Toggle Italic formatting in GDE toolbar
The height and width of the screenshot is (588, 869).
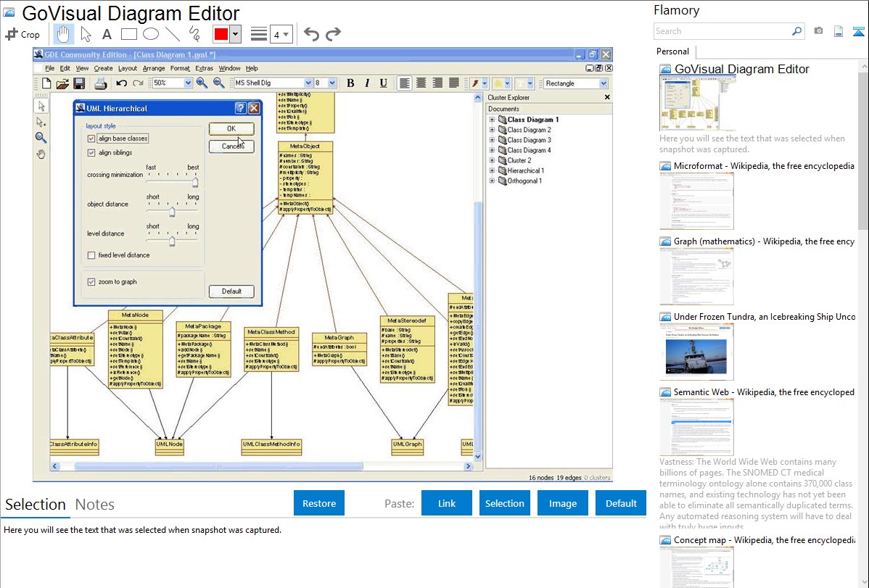[x=367, y=83]
